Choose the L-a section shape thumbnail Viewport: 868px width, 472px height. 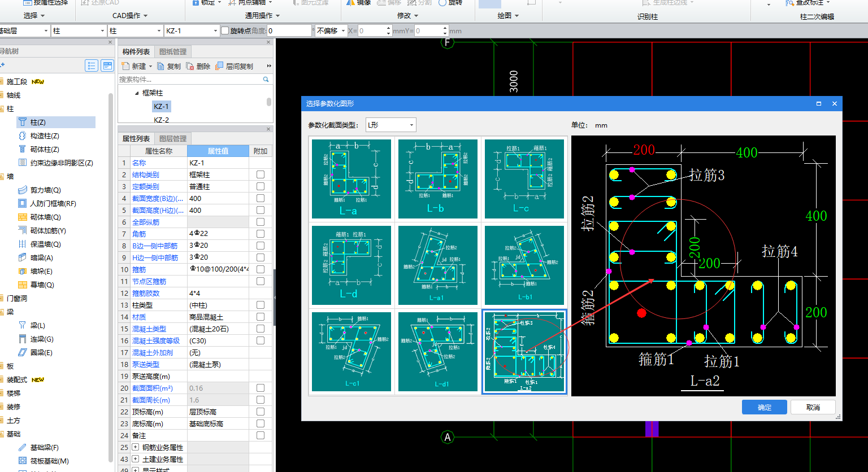pos(351,179)
